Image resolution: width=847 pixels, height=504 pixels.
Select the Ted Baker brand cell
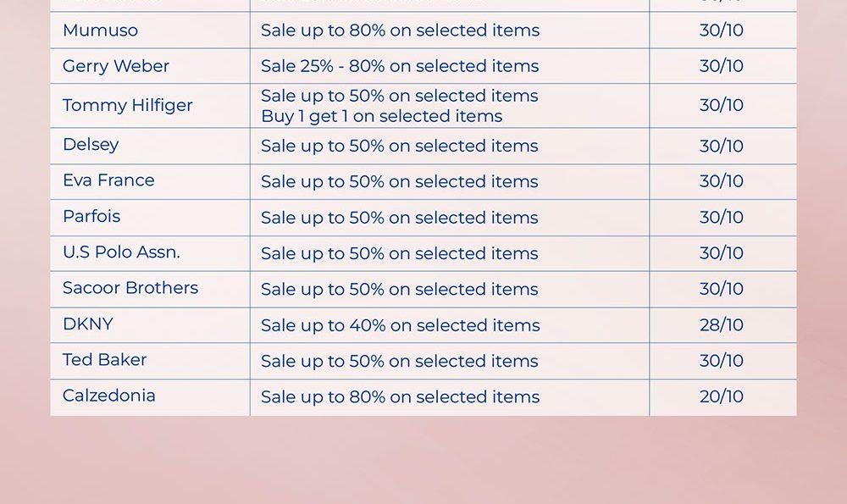(x=105, y=360)
